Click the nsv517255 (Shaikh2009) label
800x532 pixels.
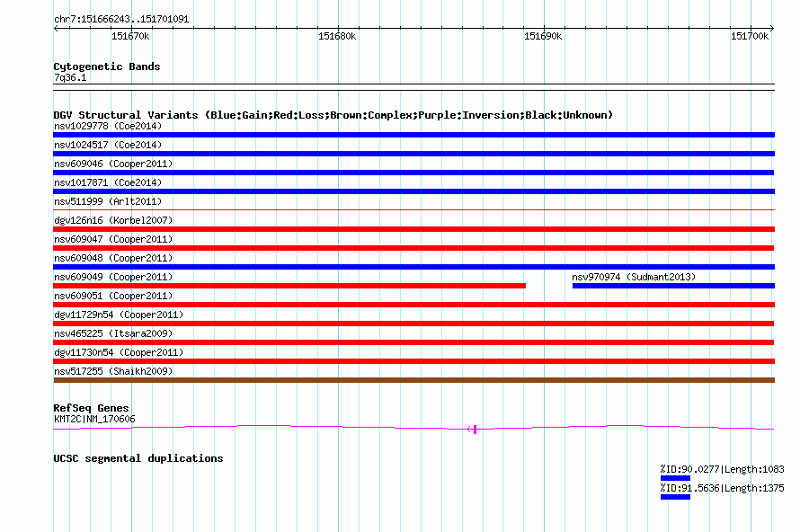point(113,371)
